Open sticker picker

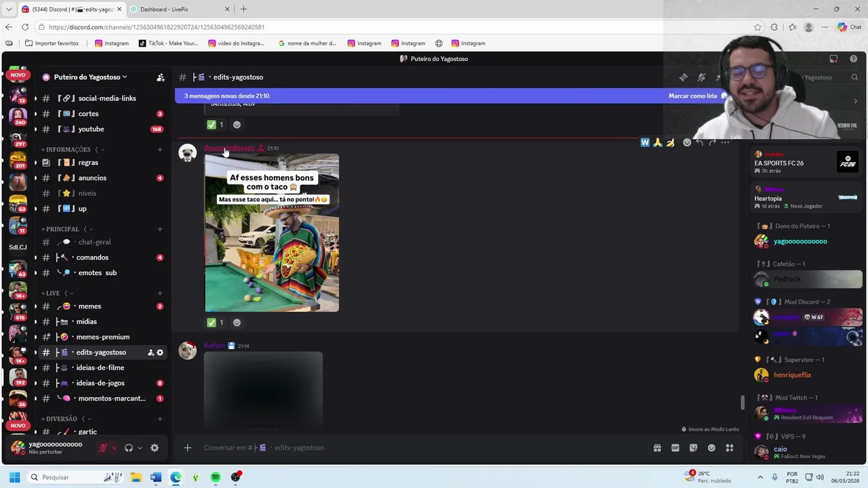693,447
